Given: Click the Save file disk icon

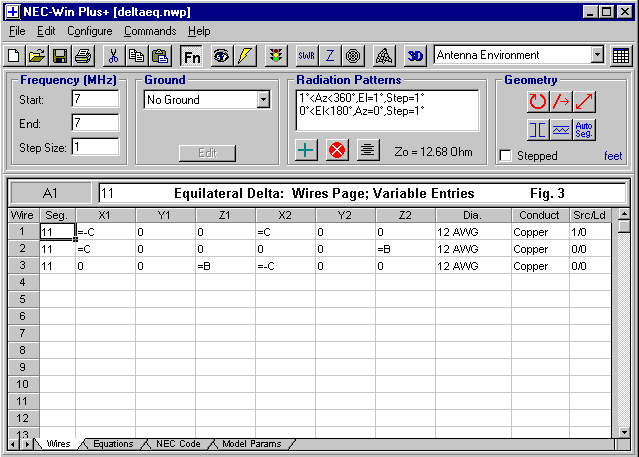Looking at the screenshot, I should pyautogui.click(x=60, y=56).
